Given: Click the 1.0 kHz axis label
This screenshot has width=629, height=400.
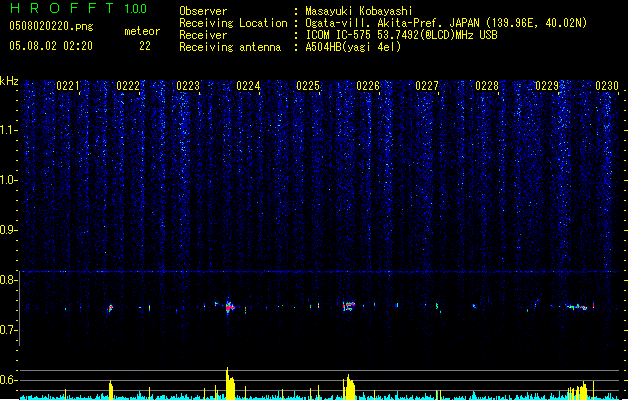Looking at the screenshot, I should 9,180.
